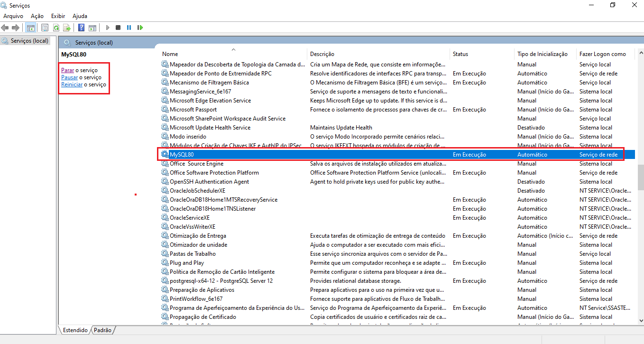Click the Pausar service link
The width and height of the screenshot is (644, 344).
(x=69, y=77)
